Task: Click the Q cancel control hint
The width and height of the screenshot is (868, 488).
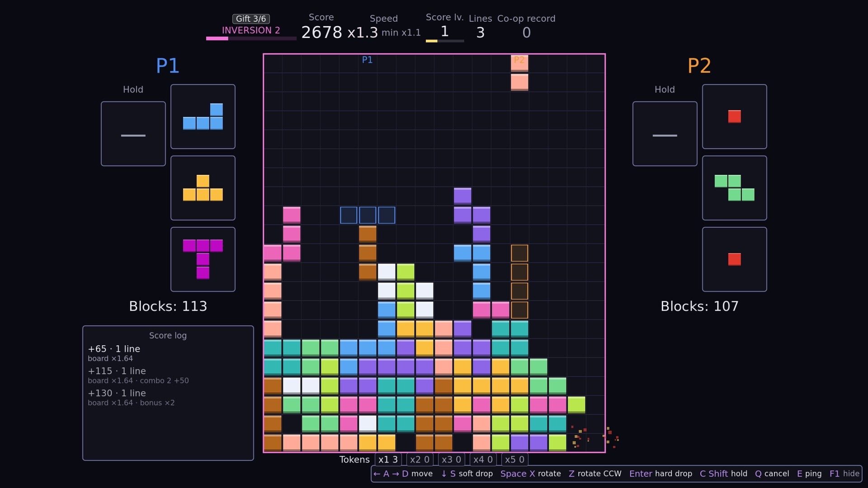Action: click(772, 474)
